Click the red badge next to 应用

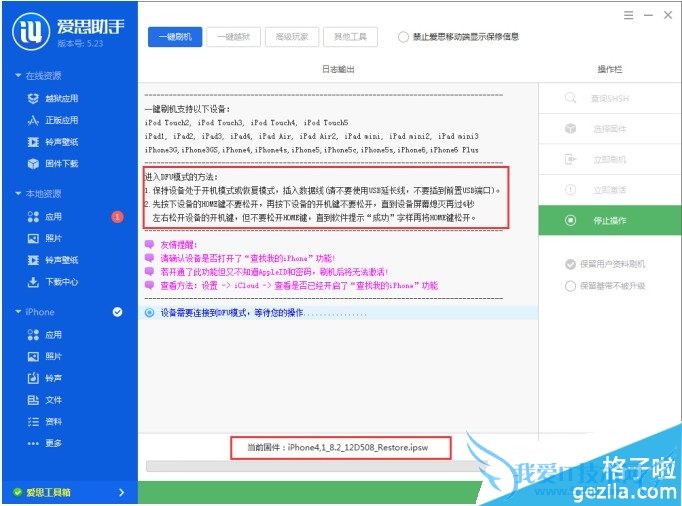point(117,217)
